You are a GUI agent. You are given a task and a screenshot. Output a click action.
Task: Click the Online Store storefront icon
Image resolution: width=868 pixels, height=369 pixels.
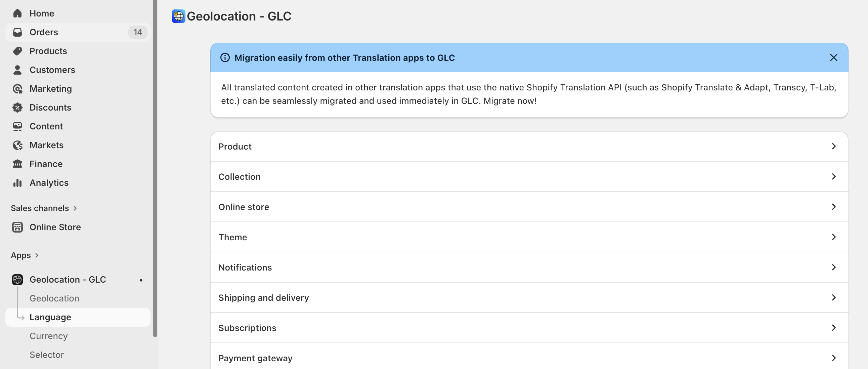click(17, 227)
